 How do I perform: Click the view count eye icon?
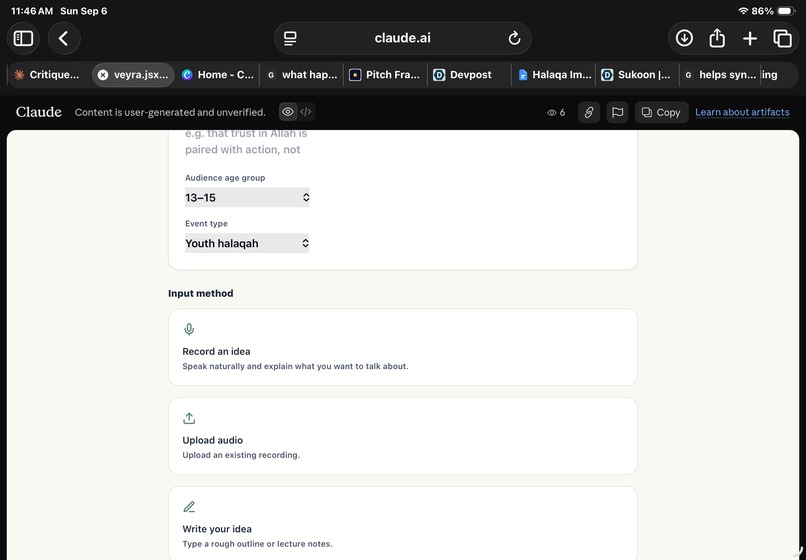click(552, 113)
